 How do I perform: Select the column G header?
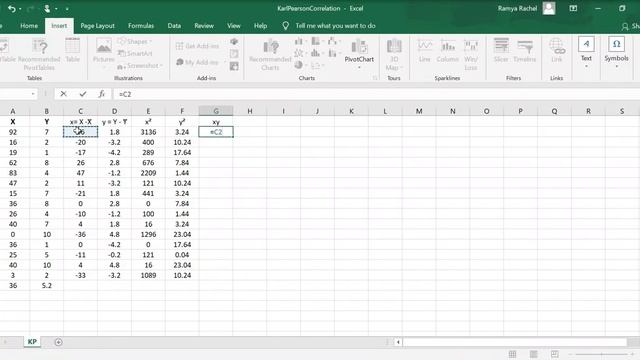click(216, 111)
